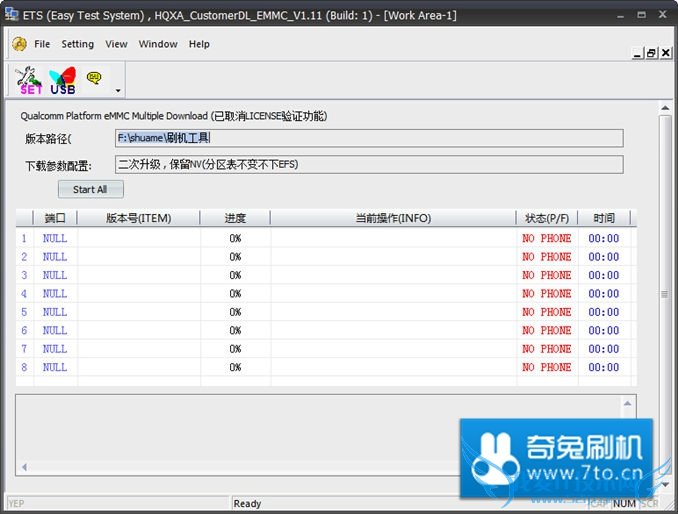This screenshot has width=678, height=514.
Task: Click the 进度 column header
Action: pyautogui.click(x=235, y=218)
